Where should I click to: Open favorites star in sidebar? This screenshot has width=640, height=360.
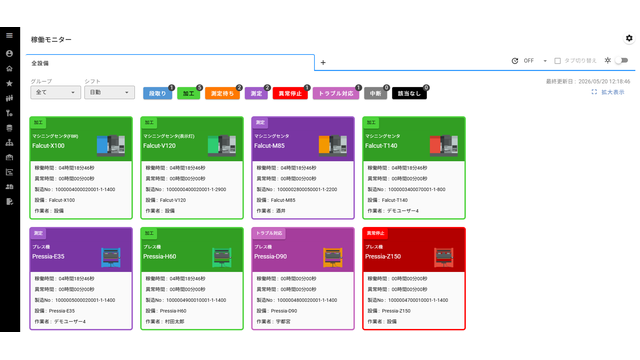tap(9, 83)
